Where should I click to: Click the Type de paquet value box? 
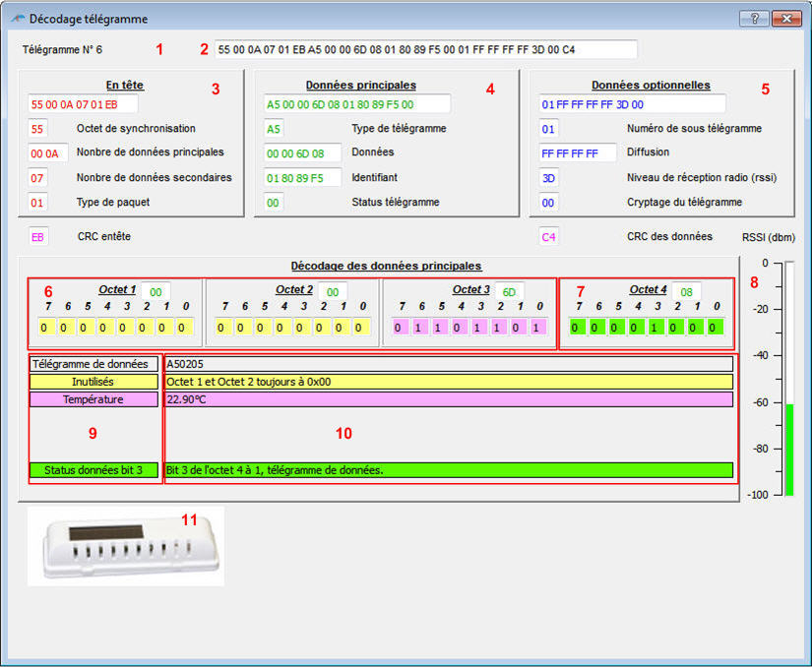point(38,202)
